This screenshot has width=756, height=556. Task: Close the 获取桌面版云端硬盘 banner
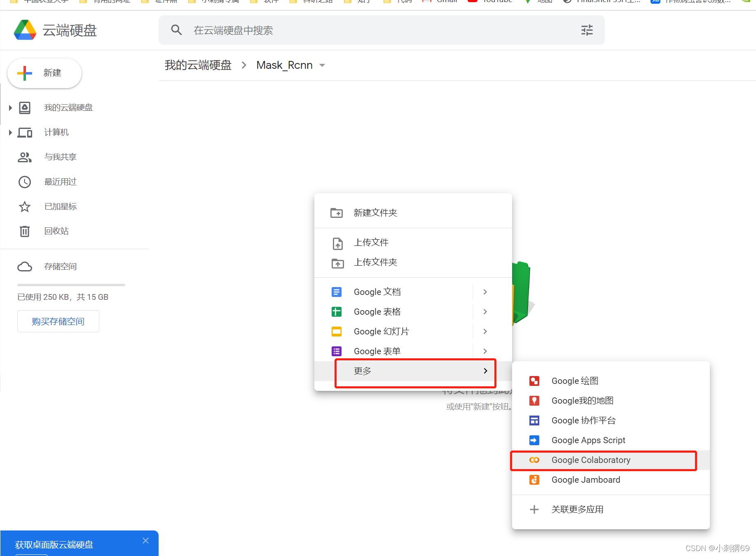coord(145,541)
